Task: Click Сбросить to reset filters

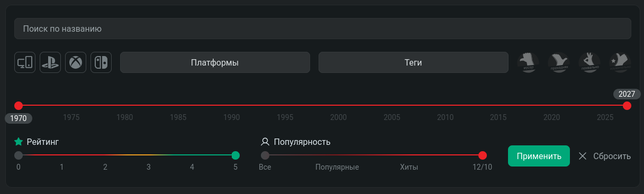Action: tap(612, 156)
